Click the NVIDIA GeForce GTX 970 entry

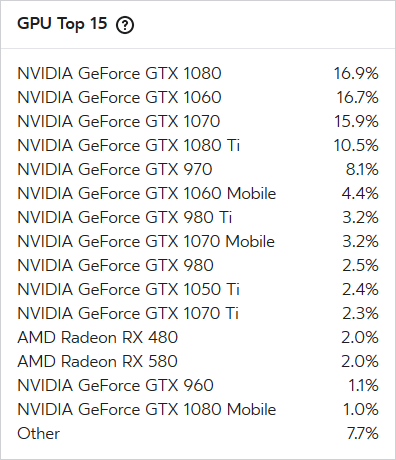coord(198,169)
